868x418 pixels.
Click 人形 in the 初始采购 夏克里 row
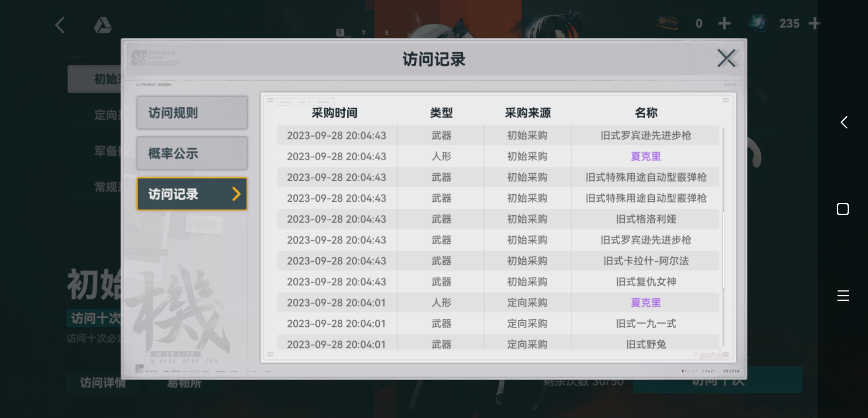441,156
